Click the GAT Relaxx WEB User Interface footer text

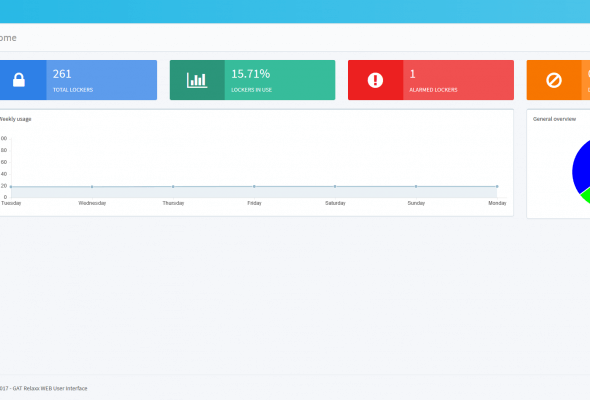(x=50, y=388)
